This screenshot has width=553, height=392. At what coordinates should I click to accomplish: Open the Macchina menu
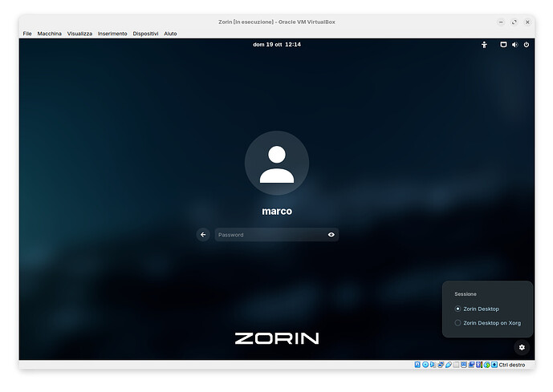(49, 34)
